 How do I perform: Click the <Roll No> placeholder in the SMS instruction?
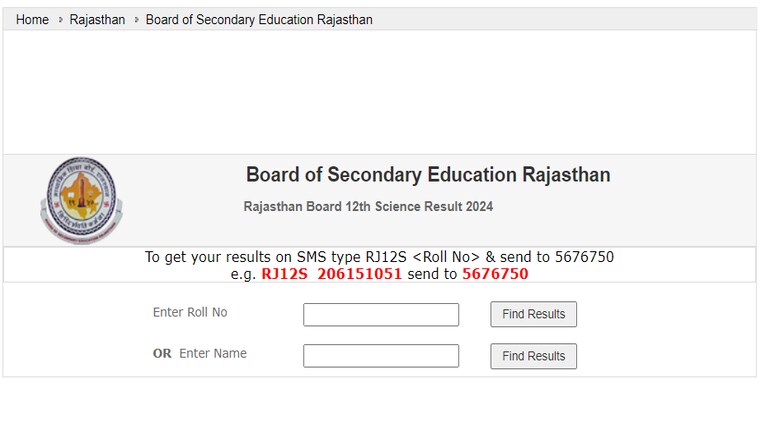pos(446,257)
